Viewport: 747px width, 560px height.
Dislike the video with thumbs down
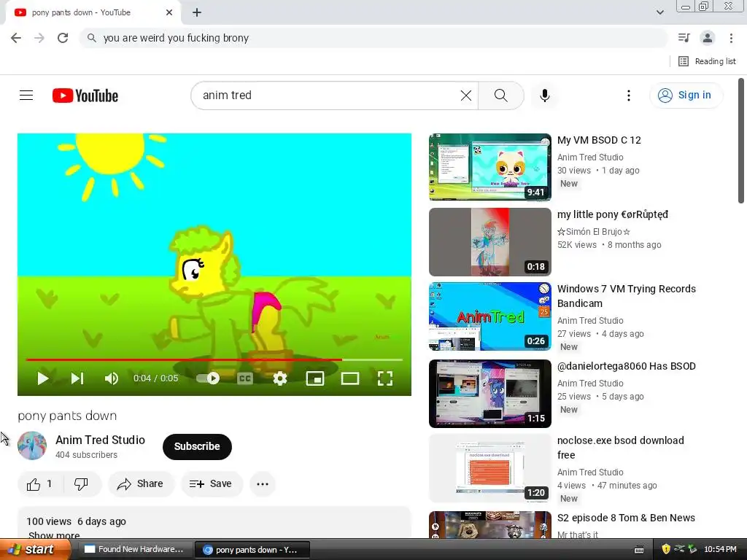pos(82,484)
